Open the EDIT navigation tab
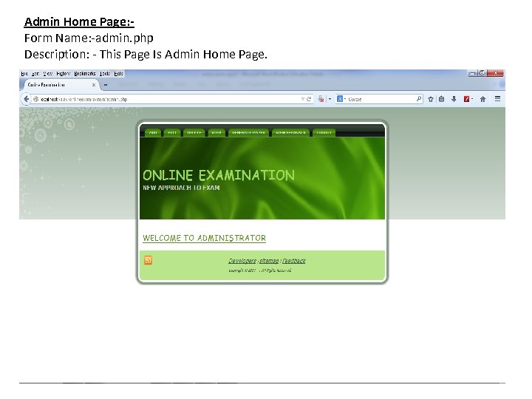This screenshot has height=399, width=532. click(172, 133)
